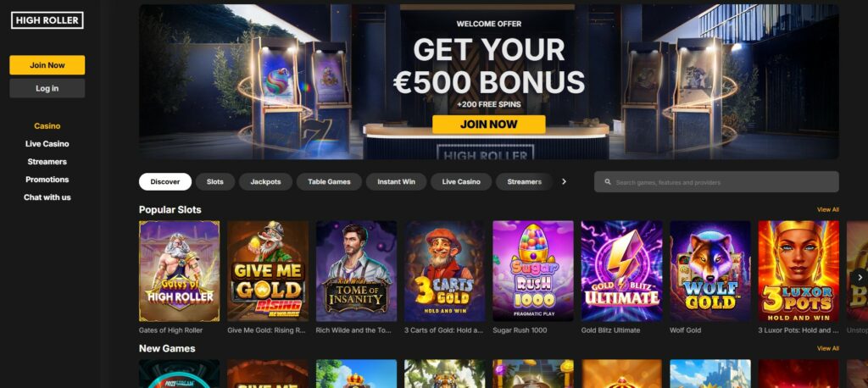Click the search magnifier icon
The height and width of the screenshot is (388, 868).
pos(607,182)
